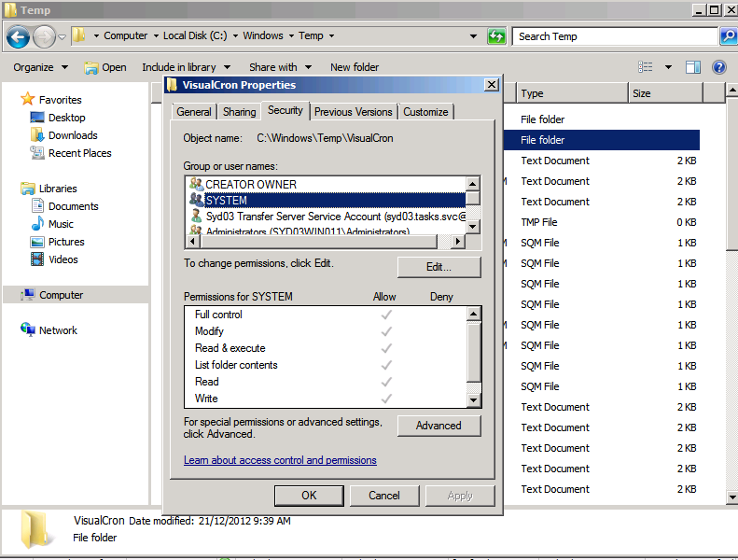The image size is (738, 560).
Task: Click the Change your view icon
Action: point(646,67)
